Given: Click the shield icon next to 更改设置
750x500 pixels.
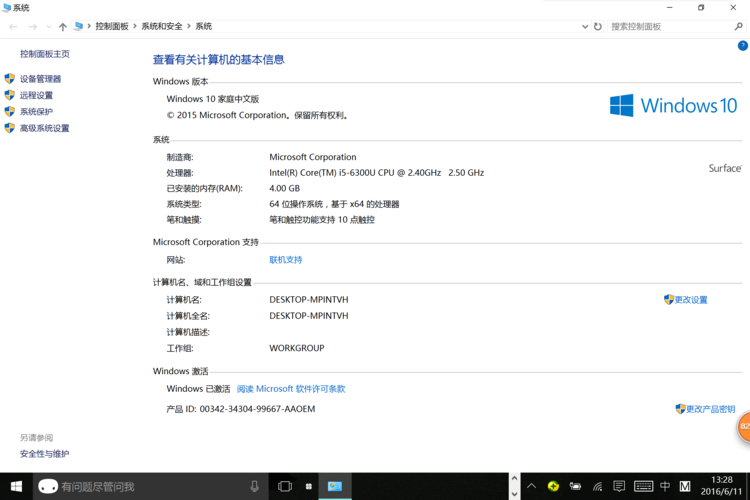Looking at the screenshot, I should [669, 300].
